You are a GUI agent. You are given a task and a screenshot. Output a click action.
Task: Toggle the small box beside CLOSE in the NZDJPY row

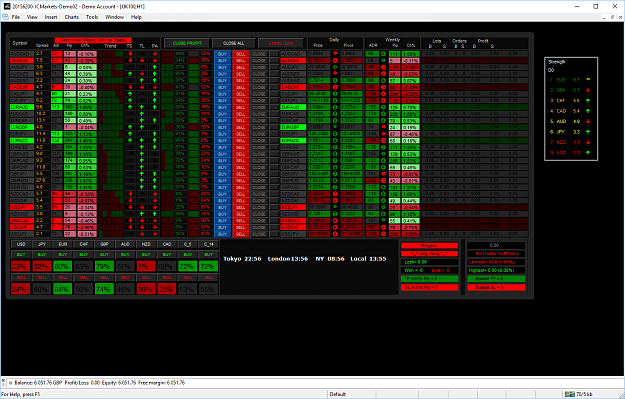pos(274,207)
